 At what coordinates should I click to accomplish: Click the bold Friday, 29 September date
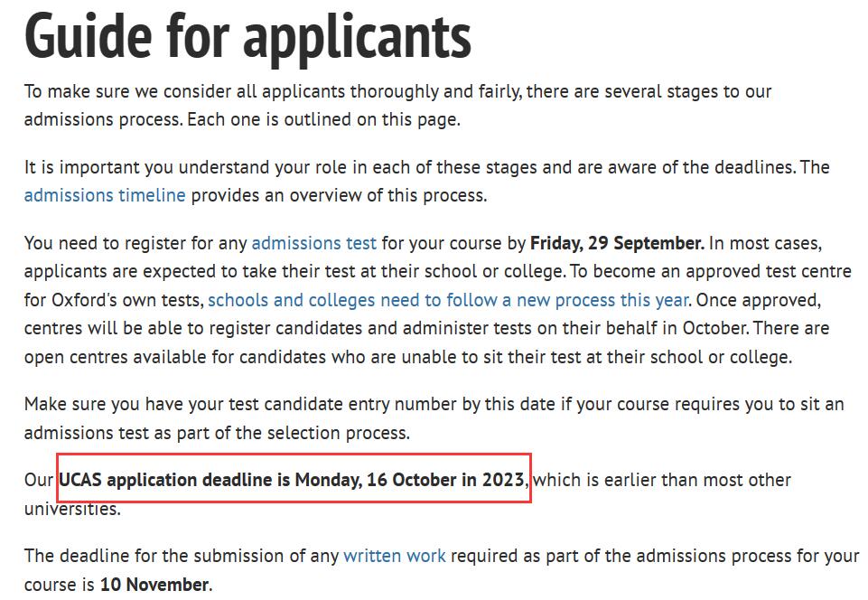617,243
